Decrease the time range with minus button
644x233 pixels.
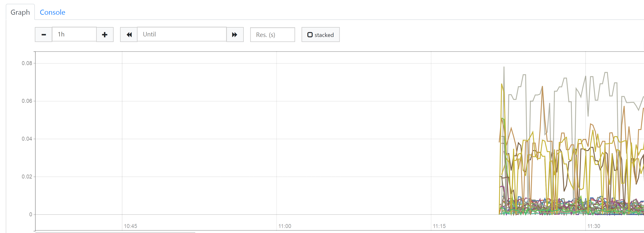point(43,34)
